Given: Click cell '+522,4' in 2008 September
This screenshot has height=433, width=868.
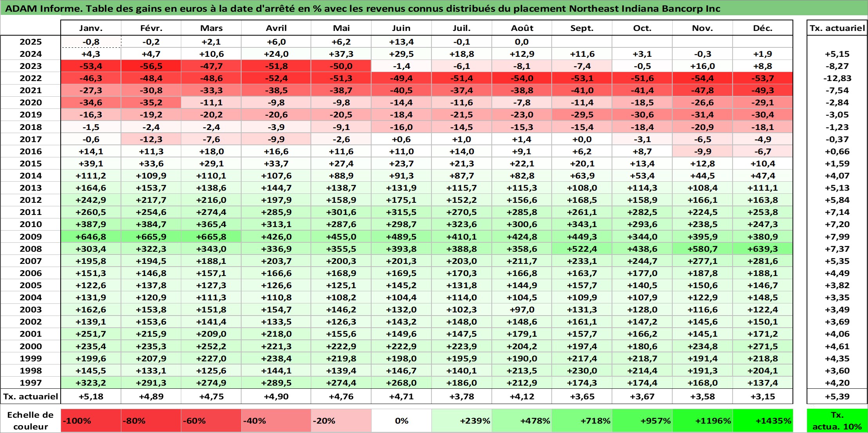Looking at the screenshot, I should (582, 249).
